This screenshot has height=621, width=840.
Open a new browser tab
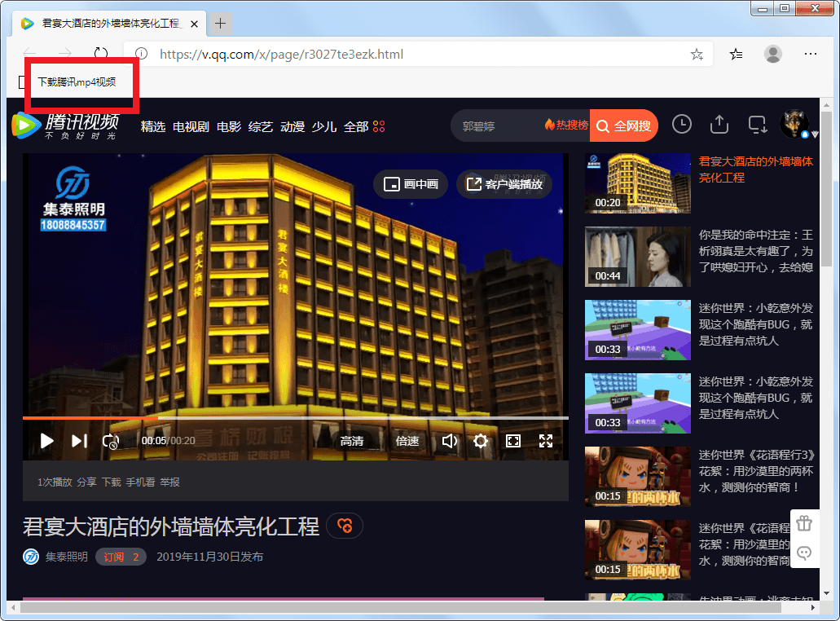tap(220, 24)
